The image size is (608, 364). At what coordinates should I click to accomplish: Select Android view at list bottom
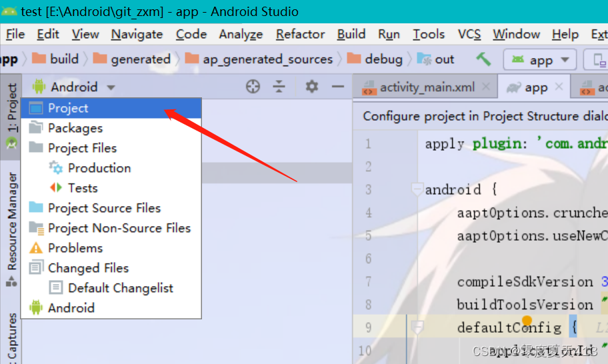[111, 308]
